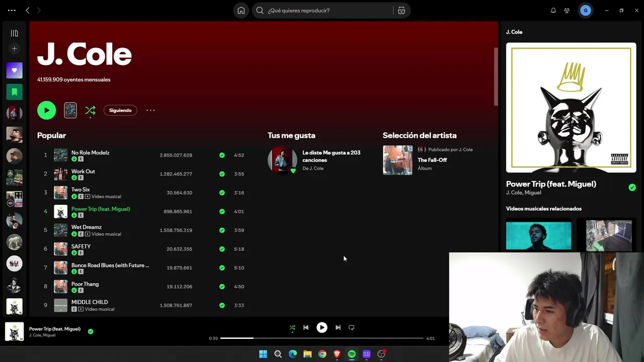Viewport: 644px width, 362px height.
Task: Click the main page vertical scrollbar
Action: 496,76
